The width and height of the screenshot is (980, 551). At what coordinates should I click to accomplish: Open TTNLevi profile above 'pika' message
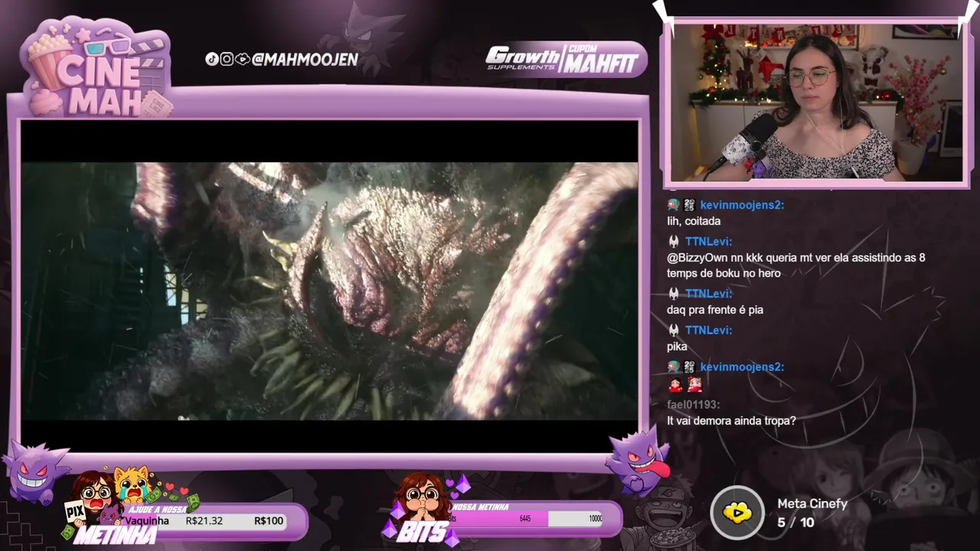[x=708, y=330]
